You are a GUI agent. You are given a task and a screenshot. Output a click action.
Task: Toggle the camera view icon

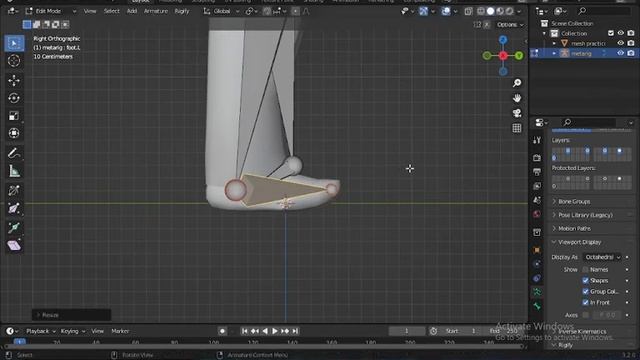pos(517,113)
